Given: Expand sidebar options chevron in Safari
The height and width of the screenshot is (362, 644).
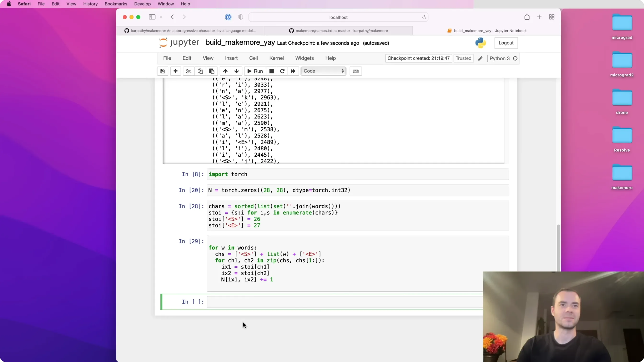Looking at the screenshot, I should (161, 17).
